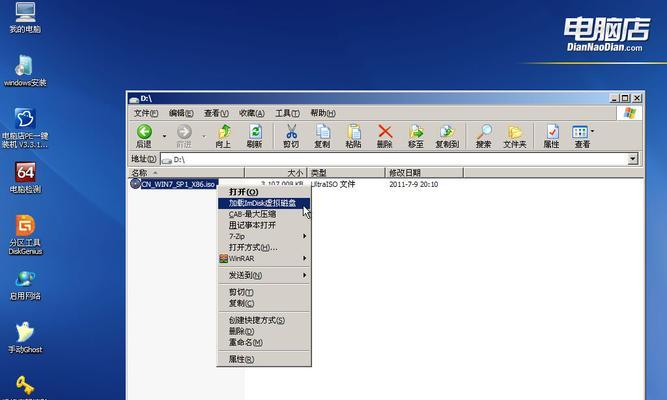Expand the WinRAR submenu
Viewport: 667px width, 400px height.
(x=264, y=258)
